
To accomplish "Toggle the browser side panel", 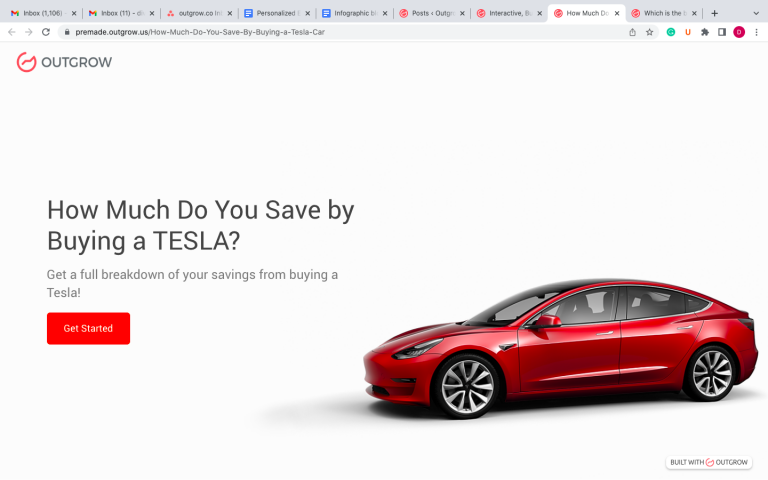I will (x=722, y=32).
